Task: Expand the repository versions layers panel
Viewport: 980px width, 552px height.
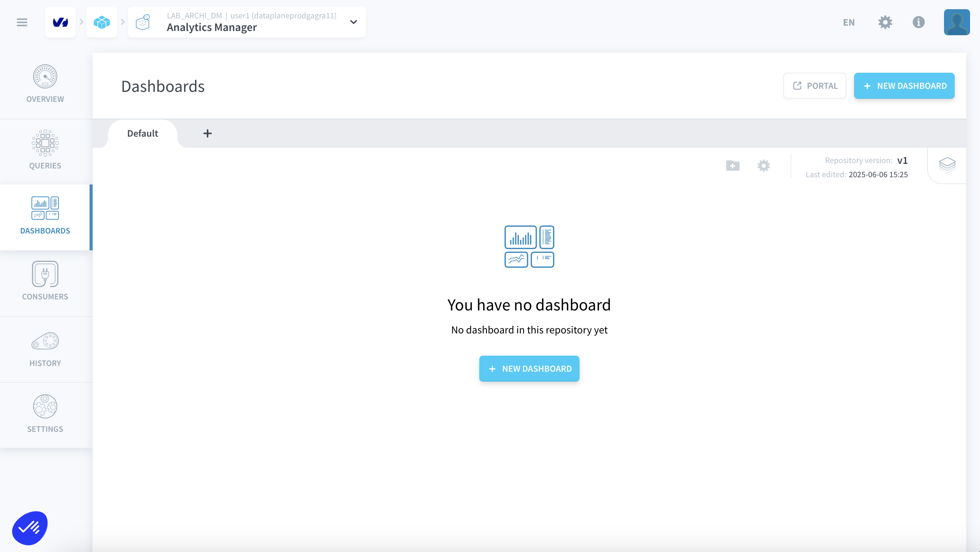Action: (947, 165)
